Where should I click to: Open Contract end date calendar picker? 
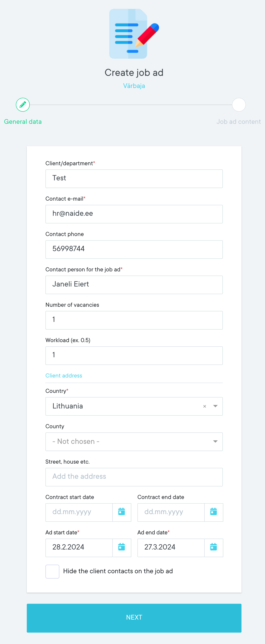click(214, 512)
